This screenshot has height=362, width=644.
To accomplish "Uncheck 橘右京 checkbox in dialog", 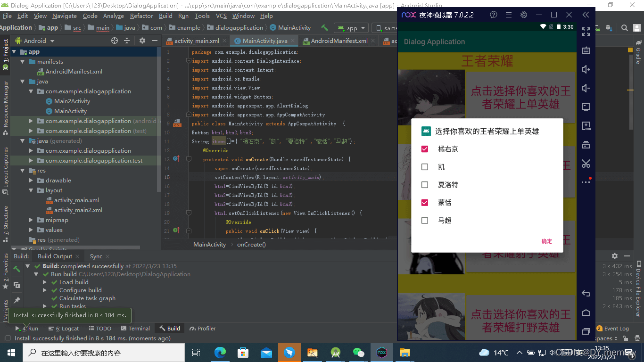I will pyautogui.click(x=425, y=149).
